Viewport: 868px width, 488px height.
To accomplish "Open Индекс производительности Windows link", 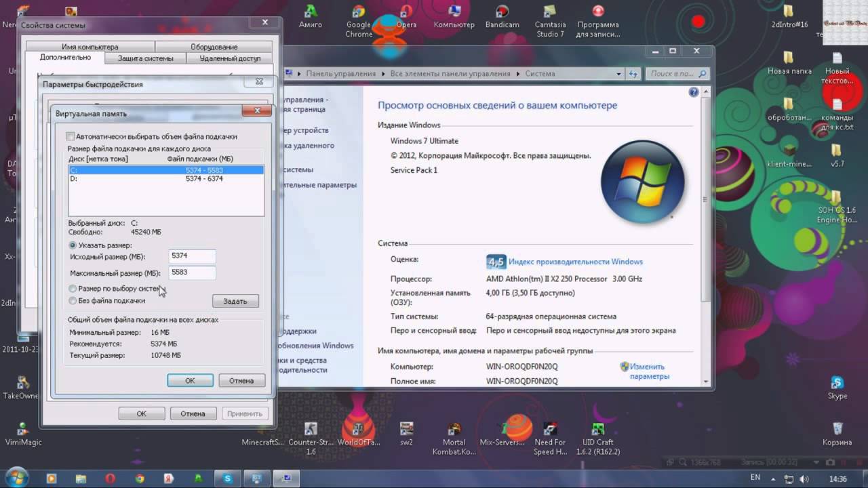I will (576, 262).
